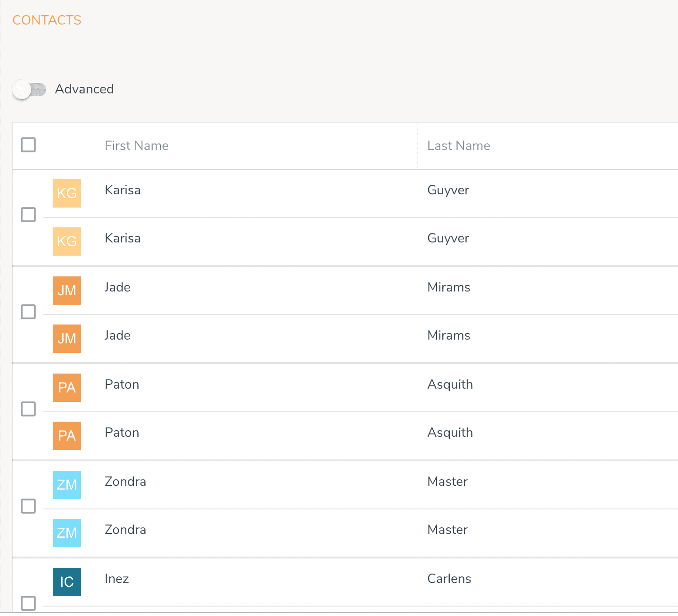Open upper Karisa first-name cell
The width and height of the screenshot is (678, 616).
coord(123,190)
